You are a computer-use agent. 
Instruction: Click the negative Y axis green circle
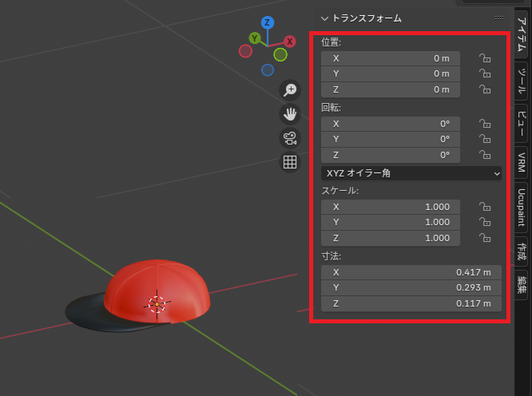click(280, 54)
